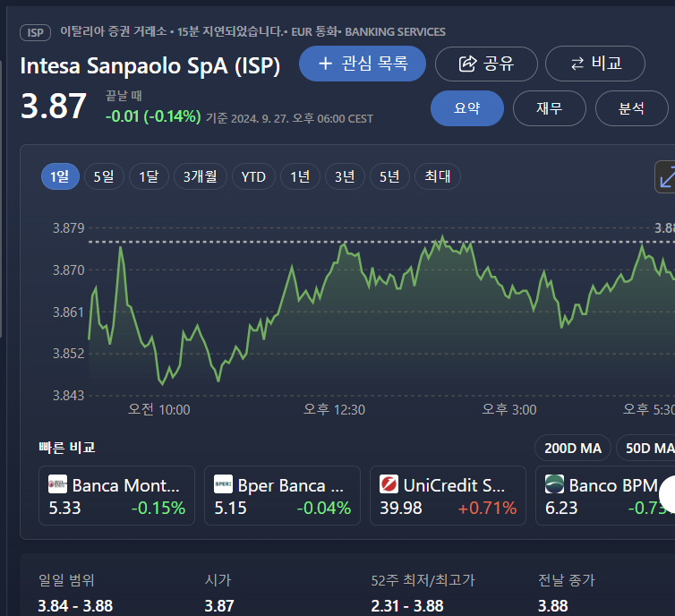Viewport: 675px width, 616px height.
Task: Click the 3.87 current price
Action: (x=54, y=106)
